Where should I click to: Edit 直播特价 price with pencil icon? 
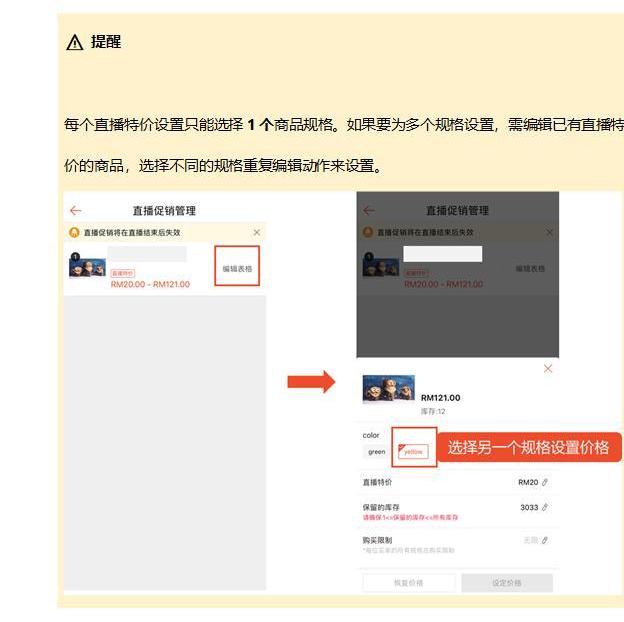(545, 482)
